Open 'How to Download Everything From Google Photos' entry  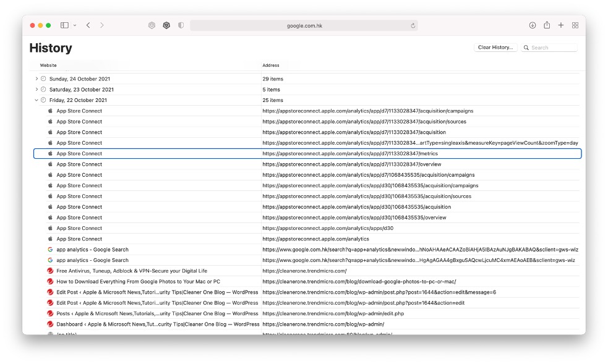pyautogui.click(x=138, y=282)
